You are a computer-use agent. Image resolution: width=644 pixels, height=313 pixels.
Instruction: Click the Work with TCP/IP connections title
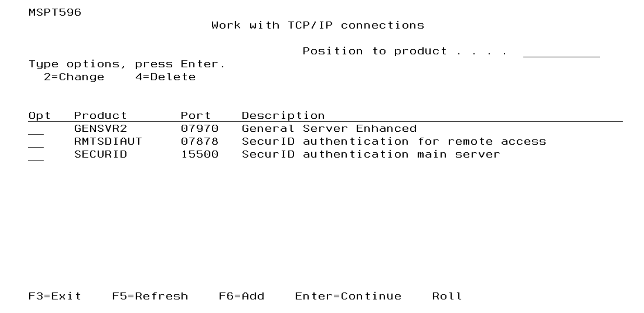pyautogui.click(x=317, y=25)
